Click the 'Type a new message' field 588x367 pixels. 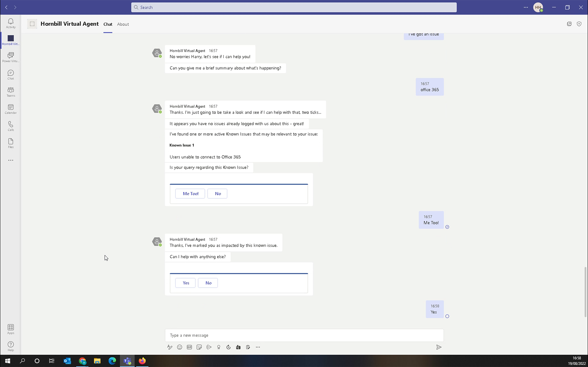[x=304, y=335]
